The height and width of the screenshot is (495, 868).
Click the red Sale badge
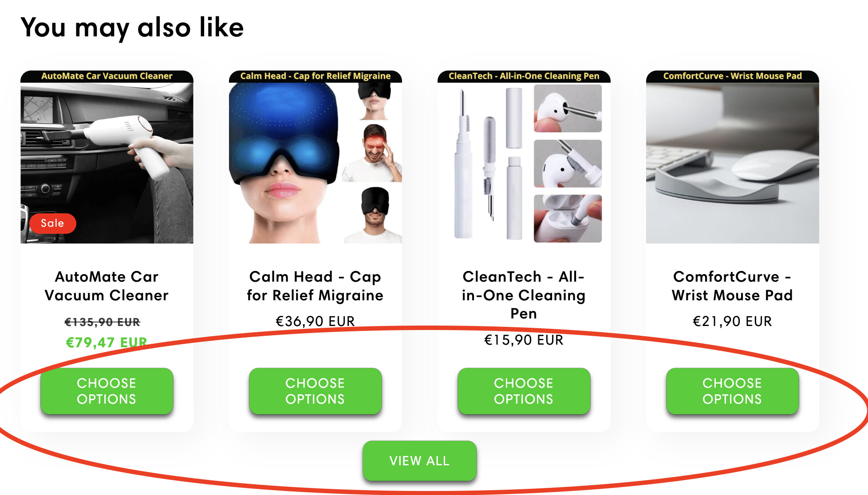pyautogui.click(x=53, y=223)
